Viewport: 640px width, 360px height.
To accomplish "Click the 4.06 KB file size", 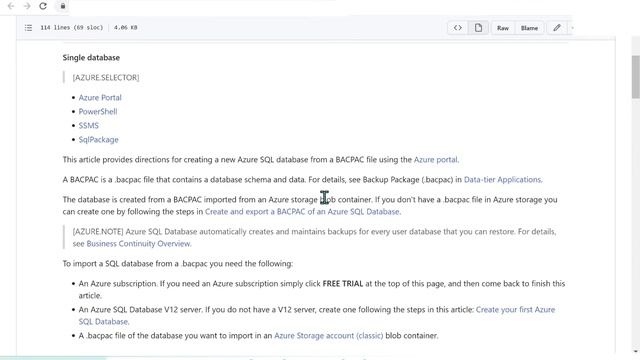I will coord(125,28).
